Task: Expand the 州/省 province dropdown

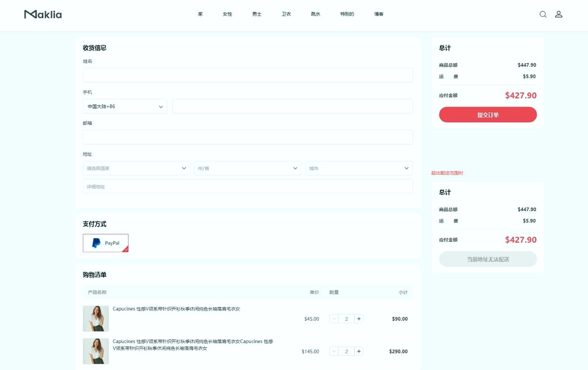Action: point(248,168)
